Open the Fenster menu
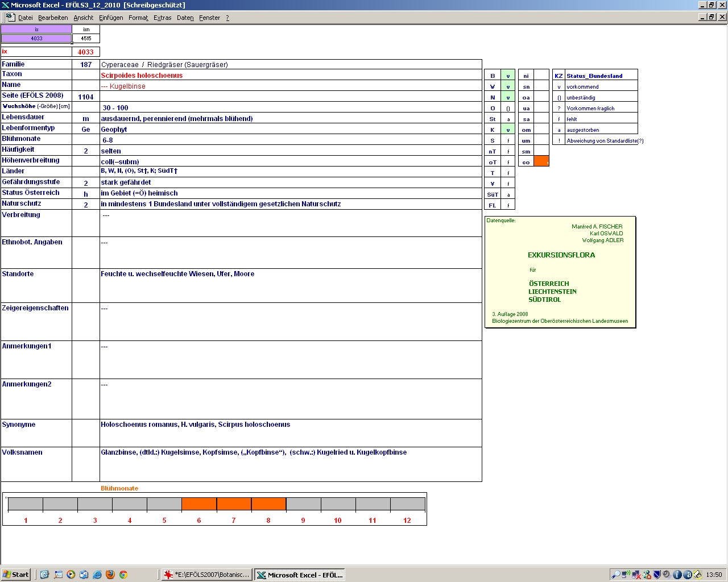Screen dimensions: 728x582 click(x=210, y=18)
